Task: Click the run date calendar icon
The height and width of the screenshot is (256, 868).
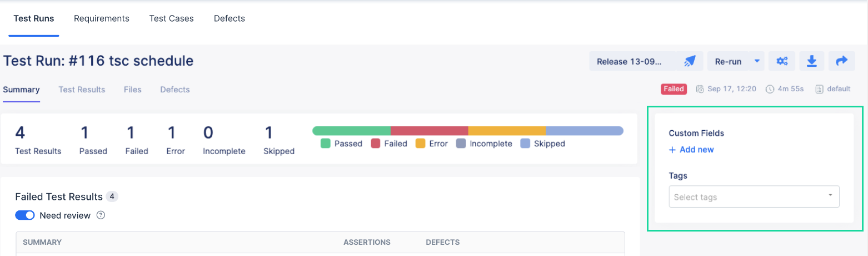Action: coord(700,89)
